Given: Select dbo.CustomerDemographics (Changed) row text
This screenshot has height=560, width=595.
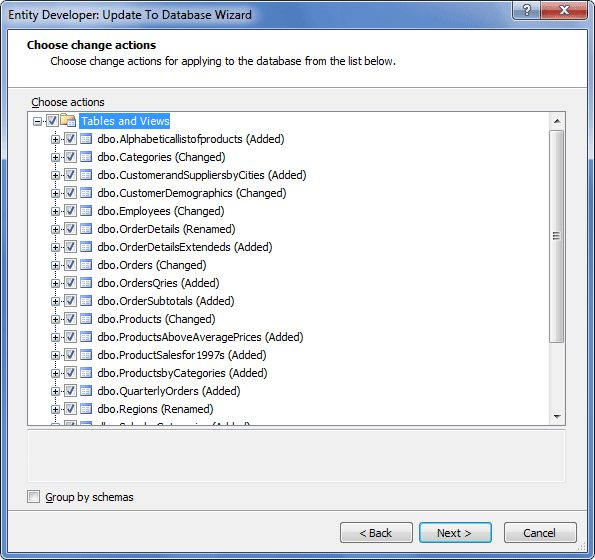Looking at the screenshot, I should pyautogui.click(x=192, y=193).
